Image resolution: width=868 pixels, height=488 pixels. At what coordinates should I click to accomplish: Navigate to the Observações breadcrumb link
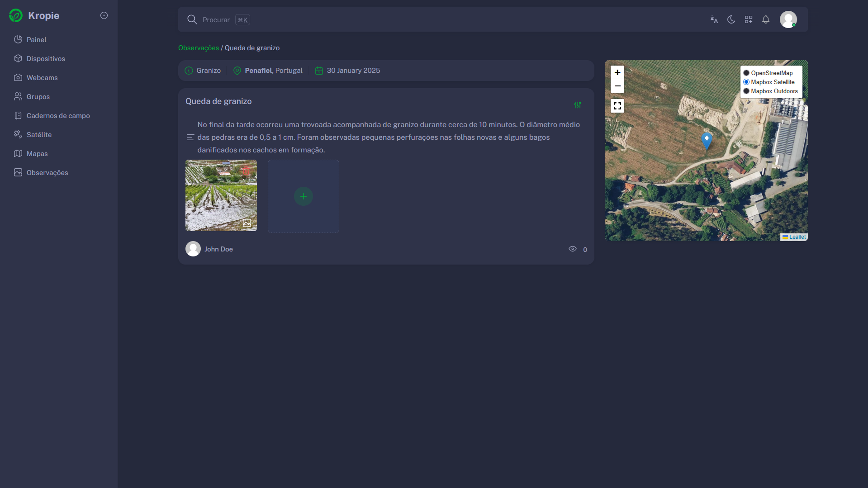click(198, 48)
